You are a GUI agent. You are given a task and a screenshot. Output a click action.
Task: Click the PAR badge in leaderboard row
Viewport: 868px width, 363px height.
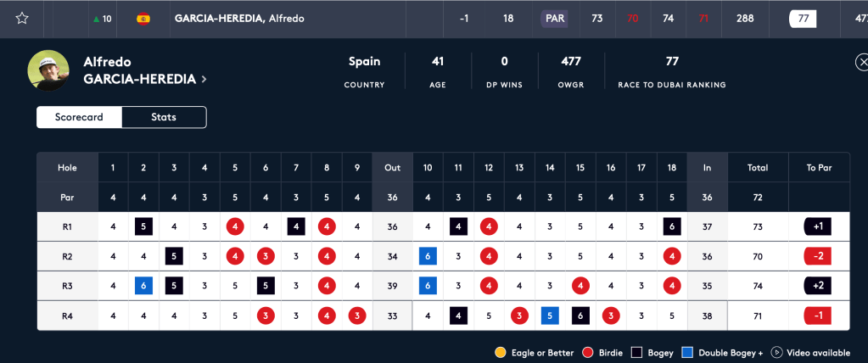tap(554, 19)
